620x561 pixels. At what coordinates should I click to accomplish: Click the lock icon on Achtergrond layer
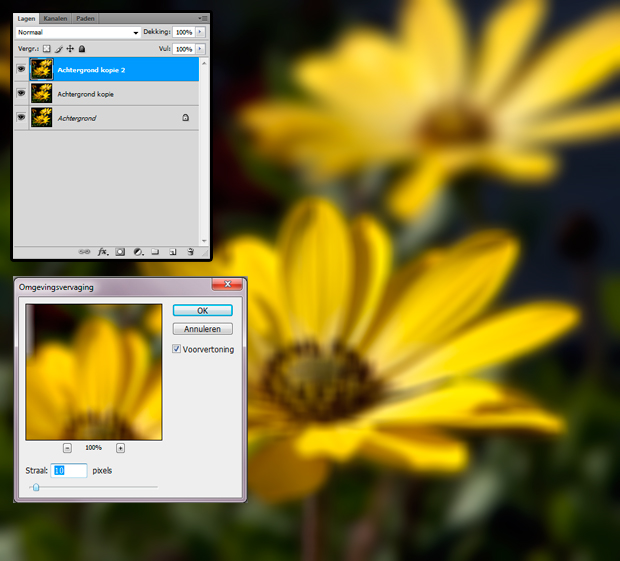[185, 117]
